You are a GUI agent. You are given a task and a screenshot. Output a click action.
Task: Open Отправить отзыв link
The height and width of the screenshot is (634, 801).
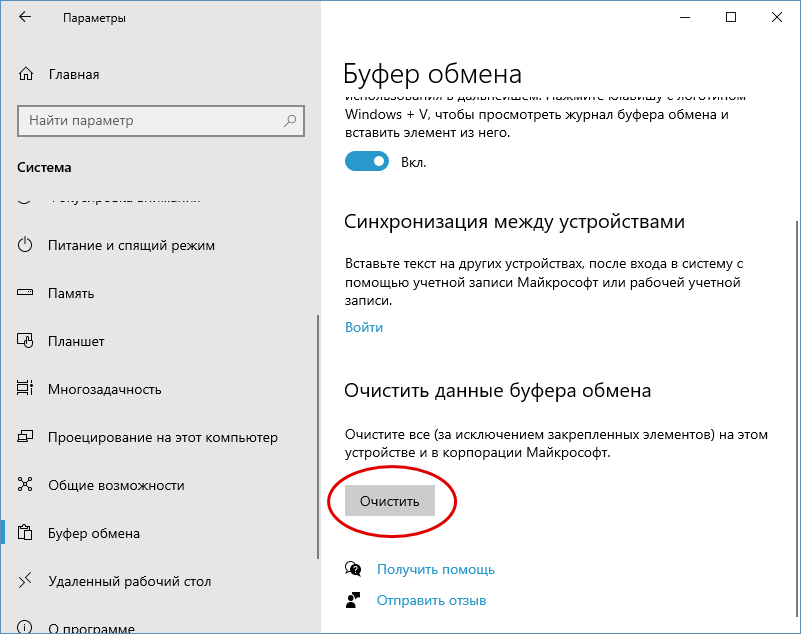(431, 600)
